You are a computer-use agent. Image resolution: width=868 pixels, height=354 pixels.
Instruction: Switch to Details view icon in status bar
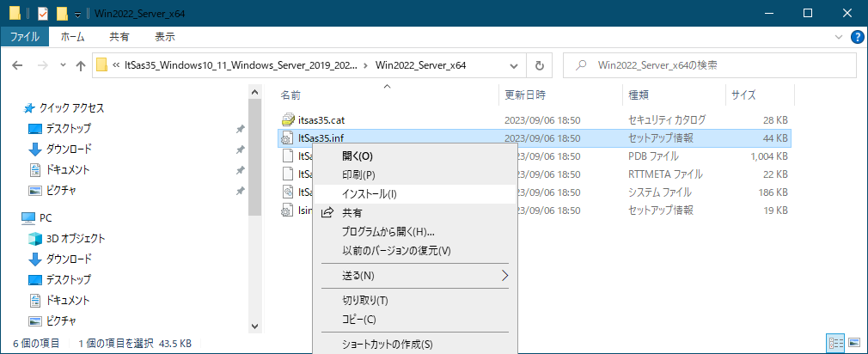click(x=838, y=343)
